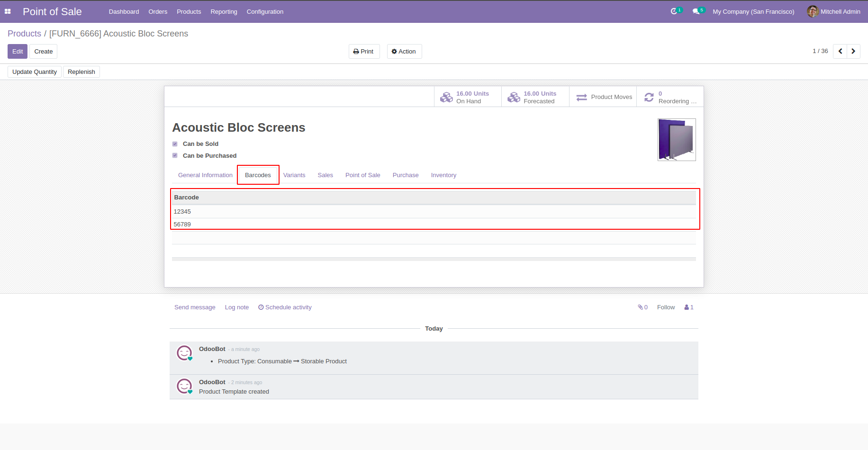
Task: Open Mitchell Admin user menu
Action: (x=833, y=11)
